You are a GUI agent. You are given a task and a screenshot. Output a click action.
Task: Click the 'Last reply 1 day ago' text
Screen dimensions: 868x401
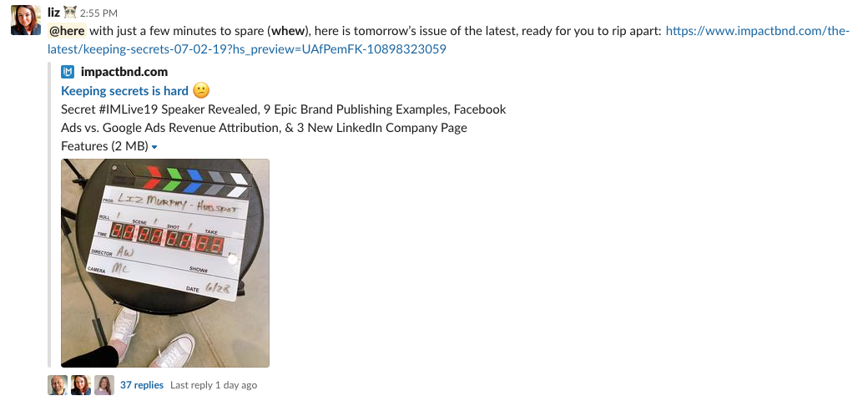point(214,384)
